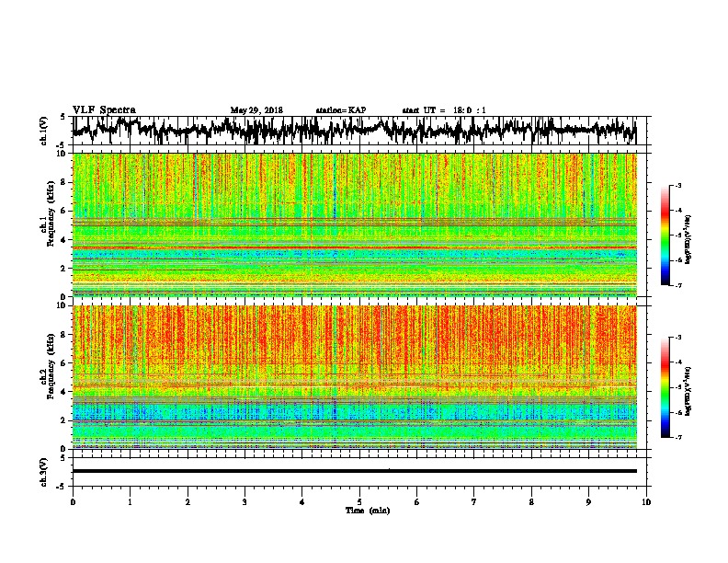Click the "-3" label on ch.2 color bar

click(x=677, y=338)
